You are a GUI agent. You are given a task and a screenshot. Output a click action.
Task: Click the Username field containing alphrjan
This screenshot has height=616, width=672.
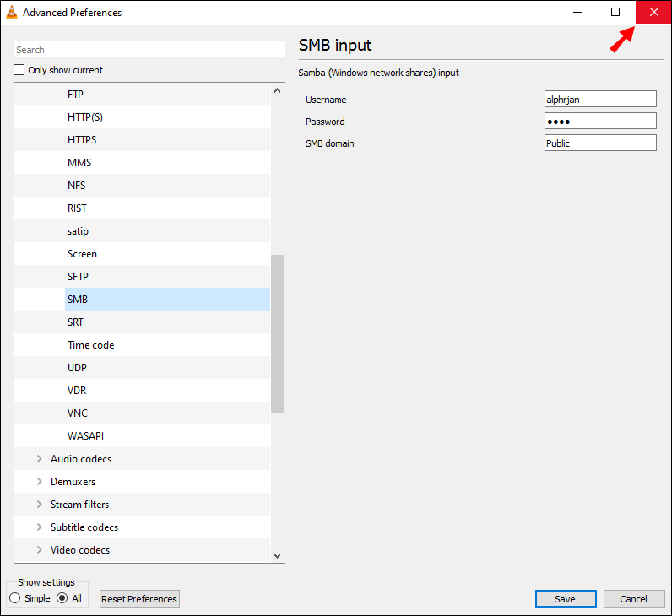pyautogui.click(x=600, y=99)
